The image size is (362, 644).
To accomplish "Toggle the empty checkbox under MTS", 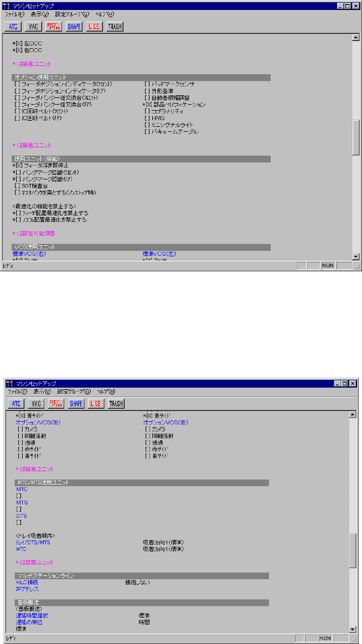I will [19, 509].
